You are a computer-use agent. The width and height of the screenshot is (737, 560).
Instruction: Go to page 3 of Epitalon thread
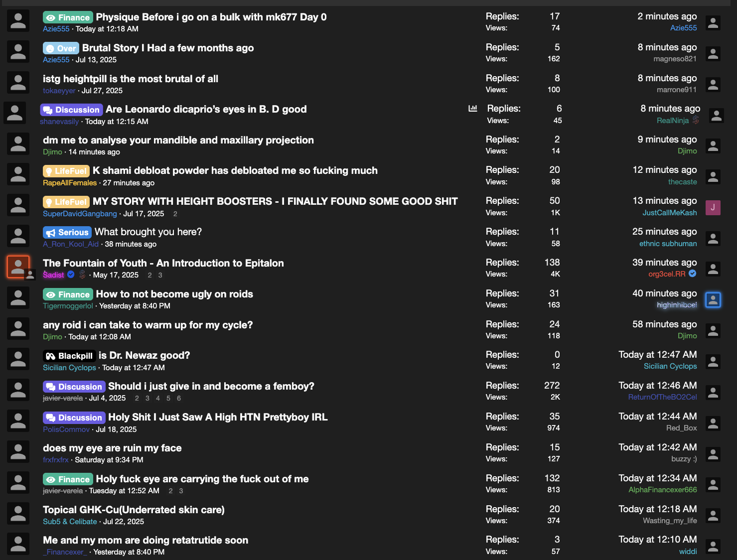click(x=160, y=275)
